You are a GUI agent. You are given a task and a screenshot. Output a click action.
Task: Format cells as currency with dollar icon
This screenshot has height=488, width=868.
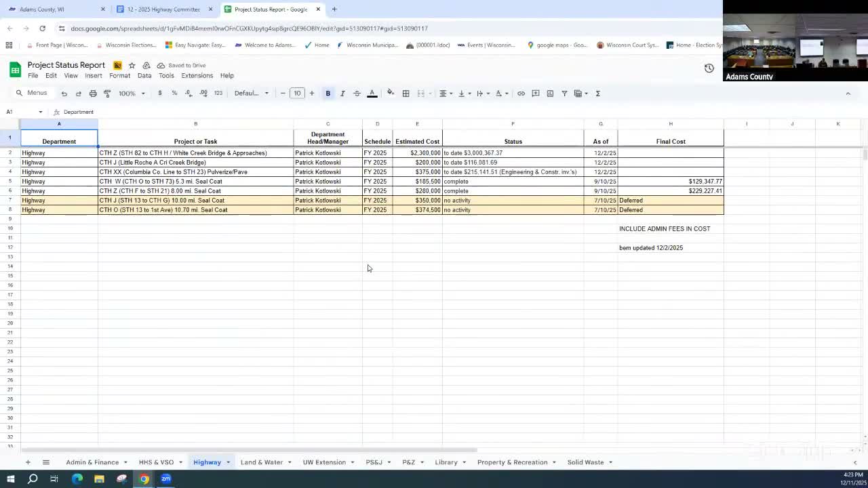pos(160,94)
